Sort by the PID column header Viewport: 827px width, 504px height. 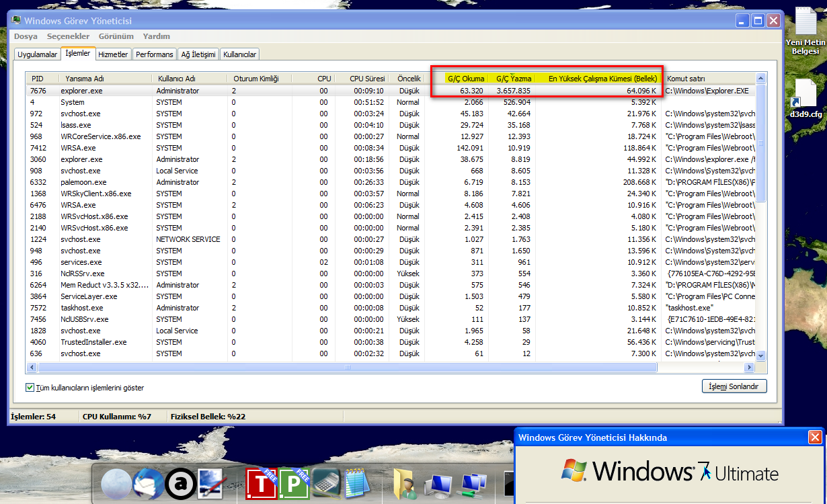(42, 79)
